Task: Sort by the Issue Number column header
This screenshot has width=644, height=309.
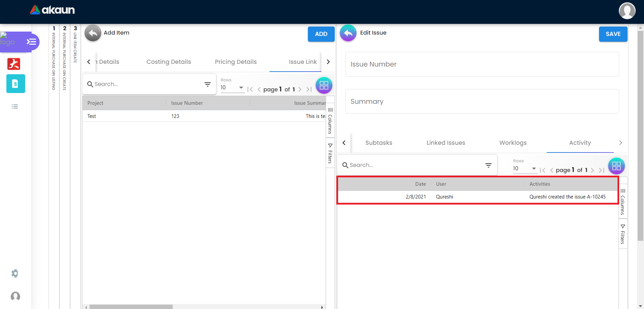Action: pos(208,103)
